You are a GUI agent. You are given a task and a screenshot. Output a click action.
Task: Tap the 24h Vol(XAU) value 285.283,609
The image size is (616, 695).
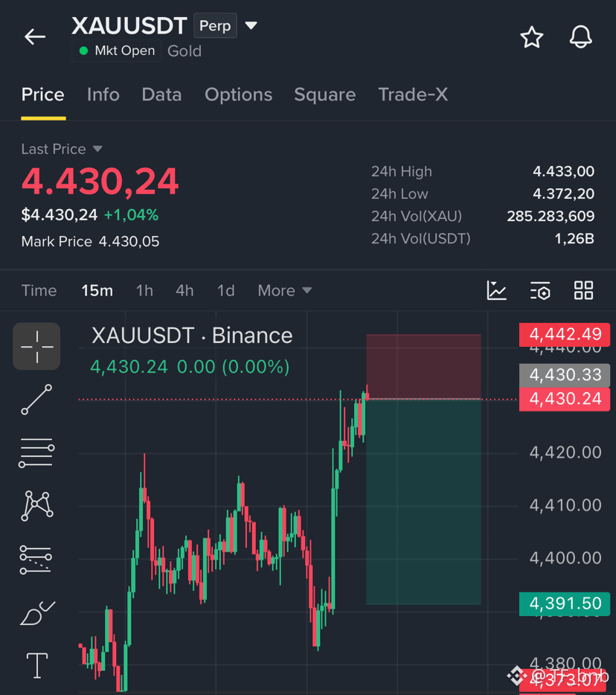pos(551,217)
